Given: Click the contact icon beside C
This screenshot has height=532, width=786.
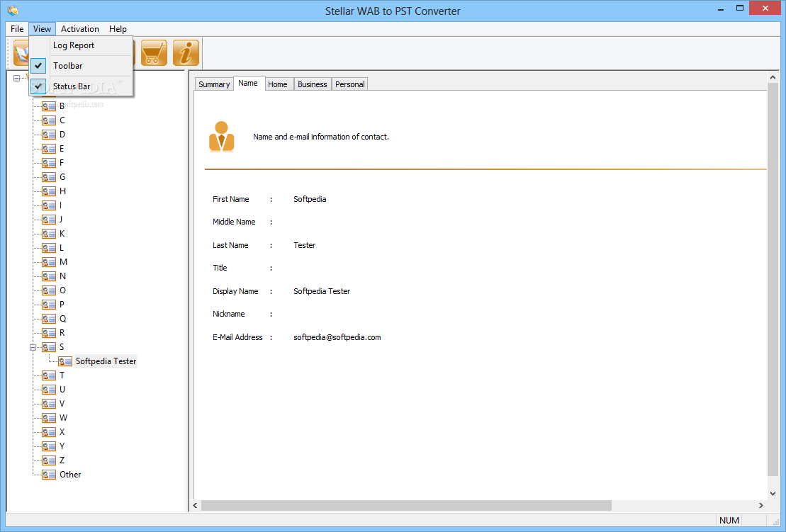Looking at the screenshot, I should [x=49, y=120].
